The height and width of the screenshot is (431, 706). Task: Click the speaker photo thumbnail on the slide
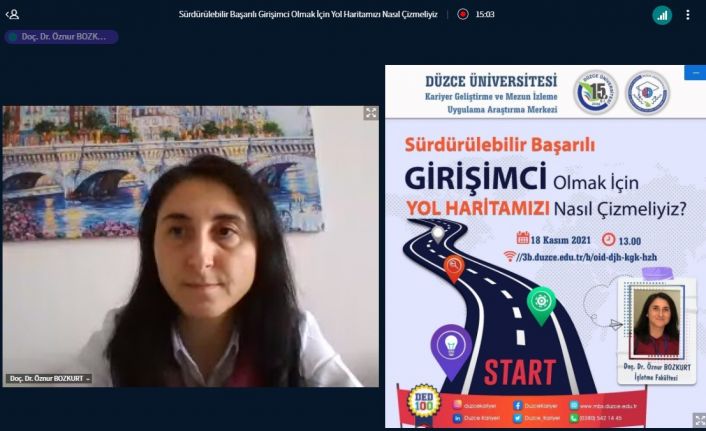coord(655,322)
